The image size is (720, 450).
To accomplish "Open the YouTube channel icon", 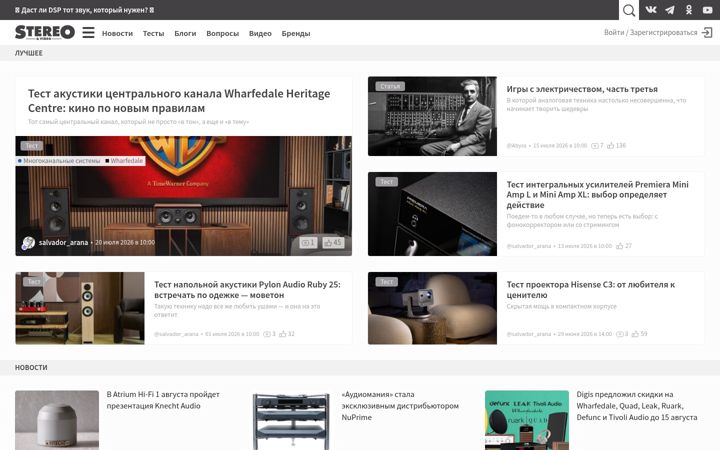I will (708, 10).
